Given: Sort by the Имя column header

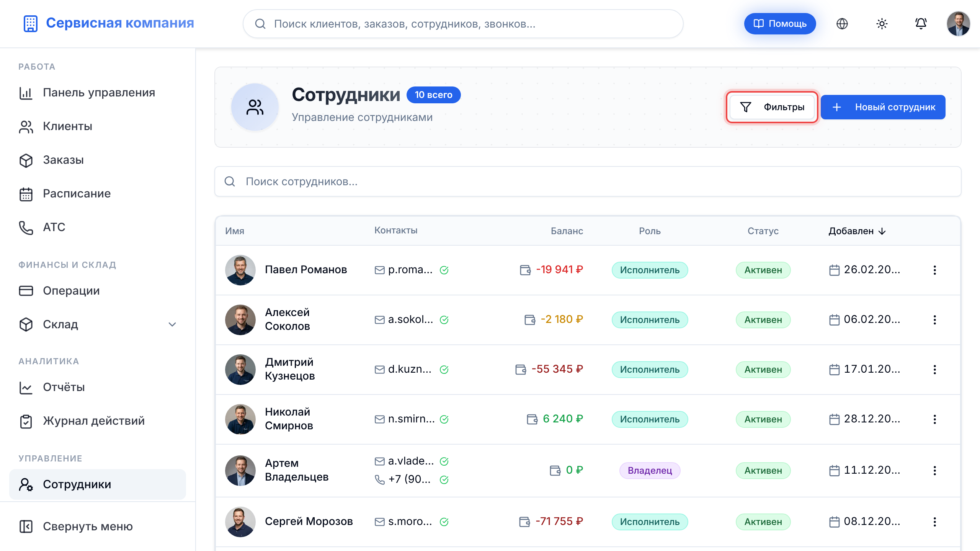Looking at the screenshot, I should (x=235, y=231).
